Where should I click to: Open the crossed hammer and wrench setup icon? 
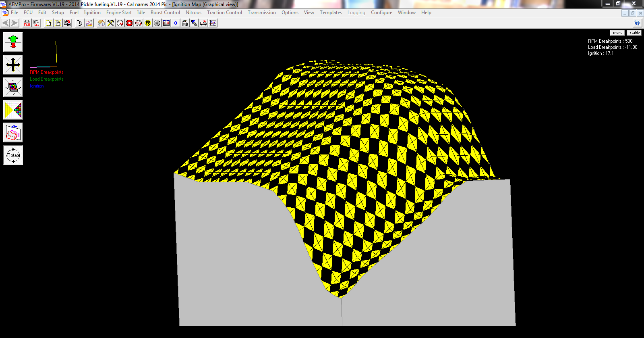111,23
